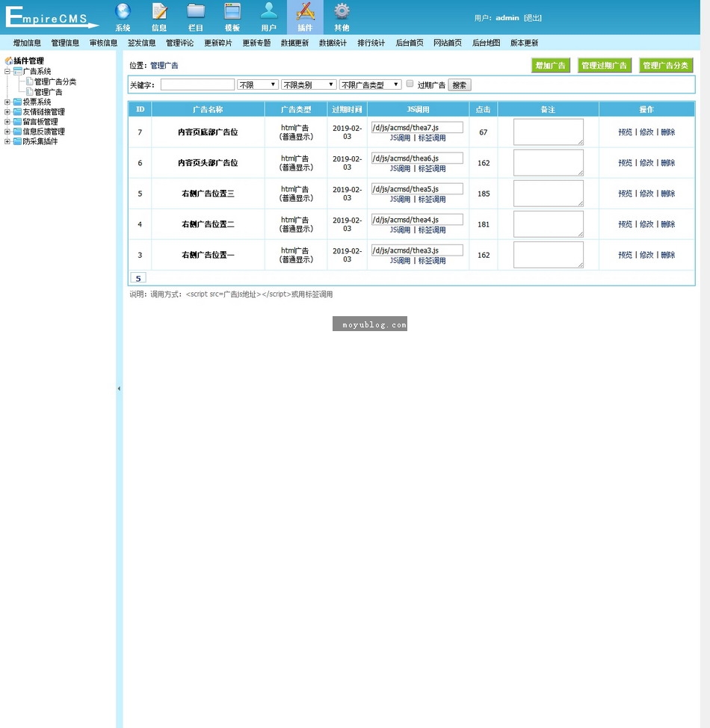Select 数据更新 in the submenu
The height and width of the screenshot is (728, 710).
pyautogui.click(x=294, y=43)
